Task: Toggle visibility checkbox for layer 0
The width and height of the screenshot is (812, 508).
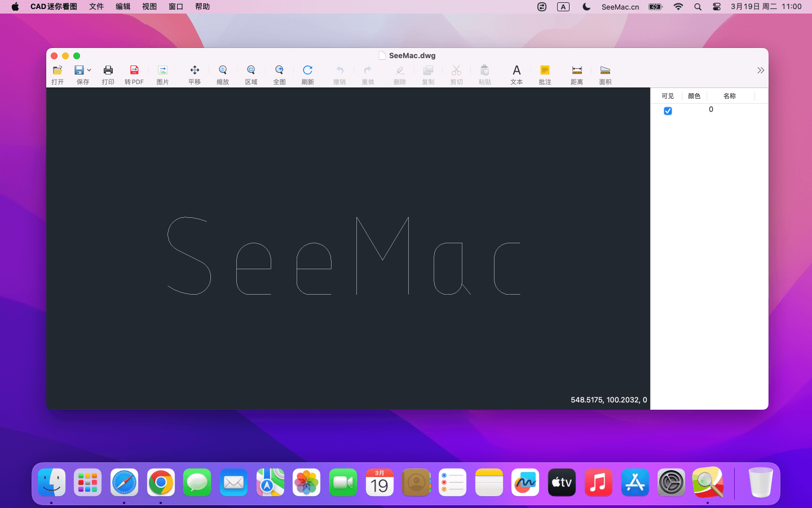Action: click(x=668, y=111)
